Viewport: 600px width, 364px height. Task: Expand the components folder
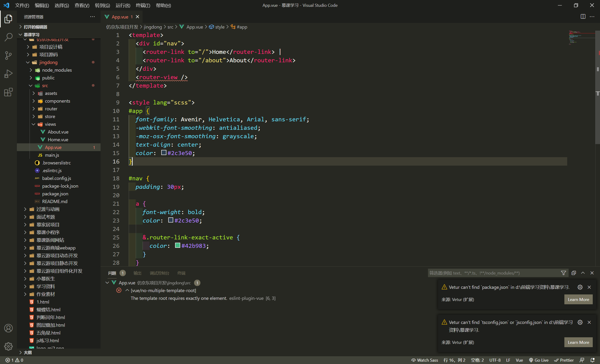(x=57, y=101)
